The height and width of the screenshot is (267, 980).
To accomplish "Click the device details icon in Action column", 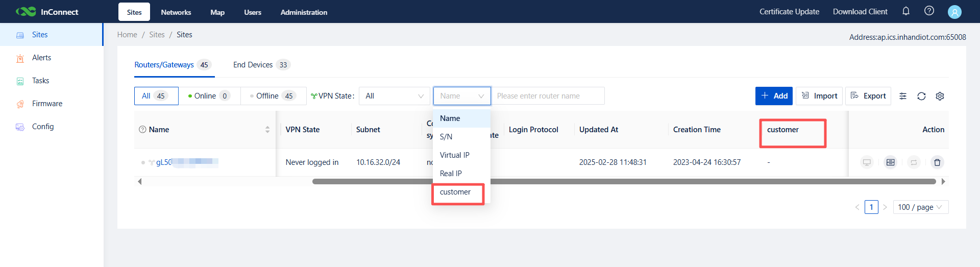I will coord(890,162).
